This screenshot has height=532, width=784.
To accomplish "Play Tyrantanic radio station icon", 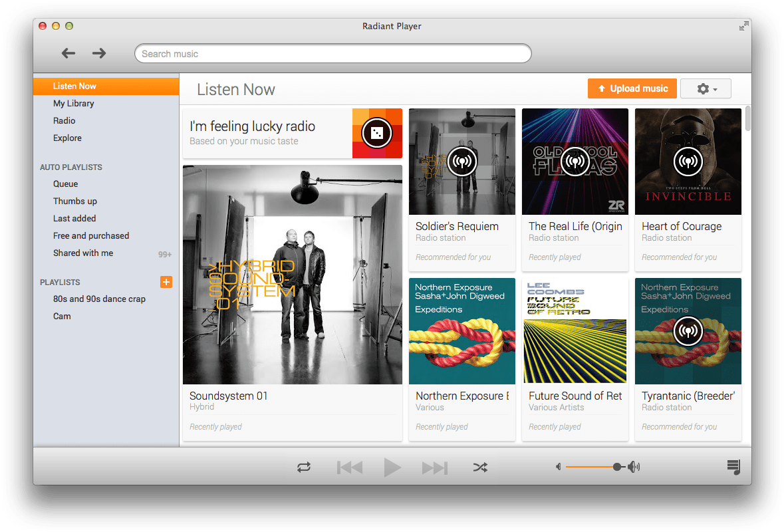I will [x=688, y=331].
